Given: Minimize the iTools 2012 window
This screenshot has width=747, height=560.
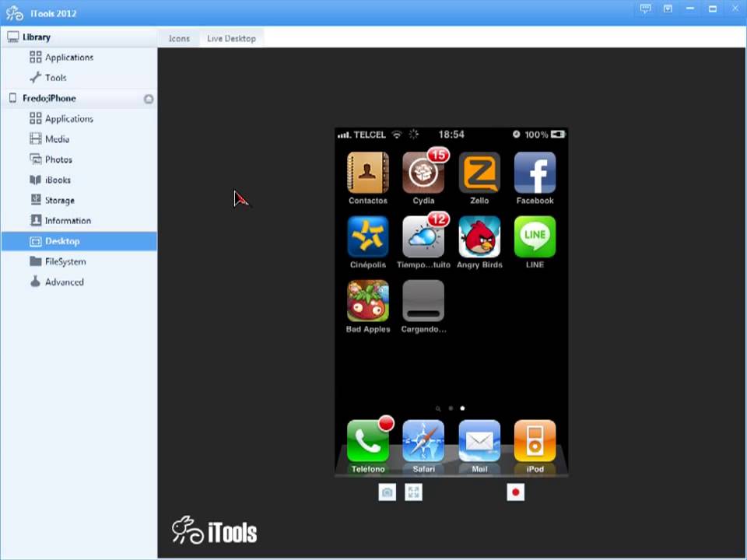Looking at the screenshot, I should click(690, 9).
